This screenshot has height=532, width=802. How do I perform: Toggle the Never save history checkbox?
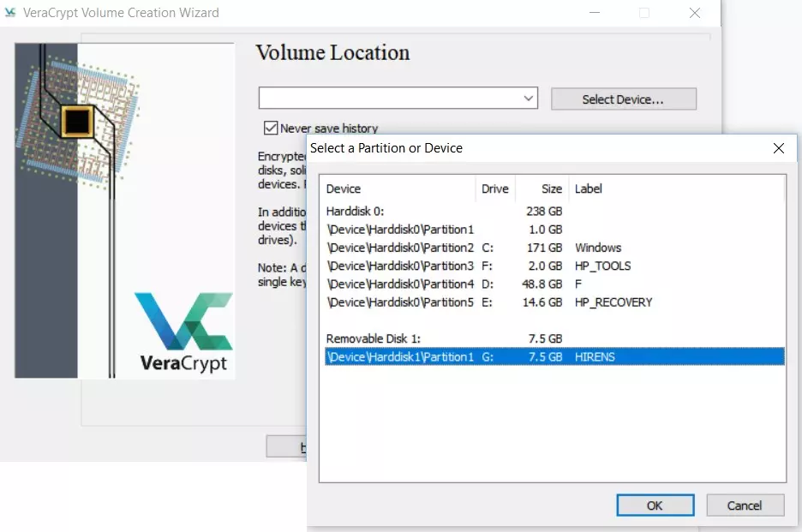click(x=271, y=128)
